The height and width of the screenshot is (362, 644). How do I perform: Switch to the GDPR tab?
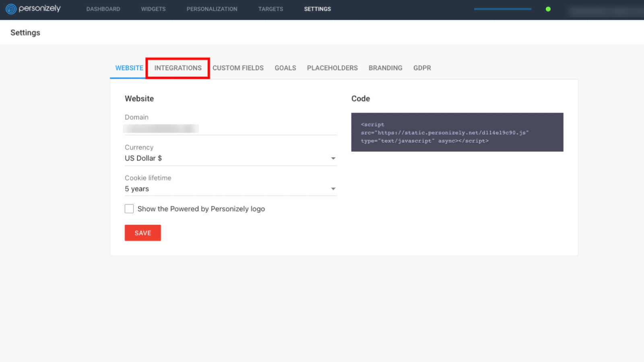click(422, 68)
